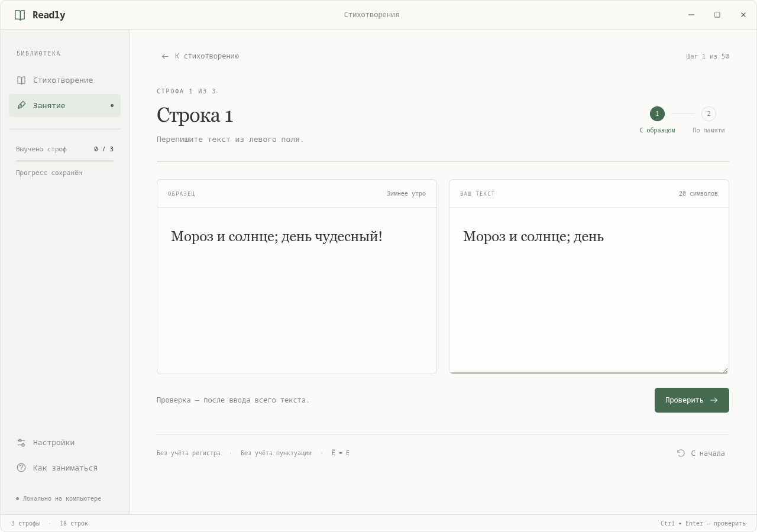The image size is (757, 532).
Task: Click the Readly book logo icon
Action: (x=20, y=15)
